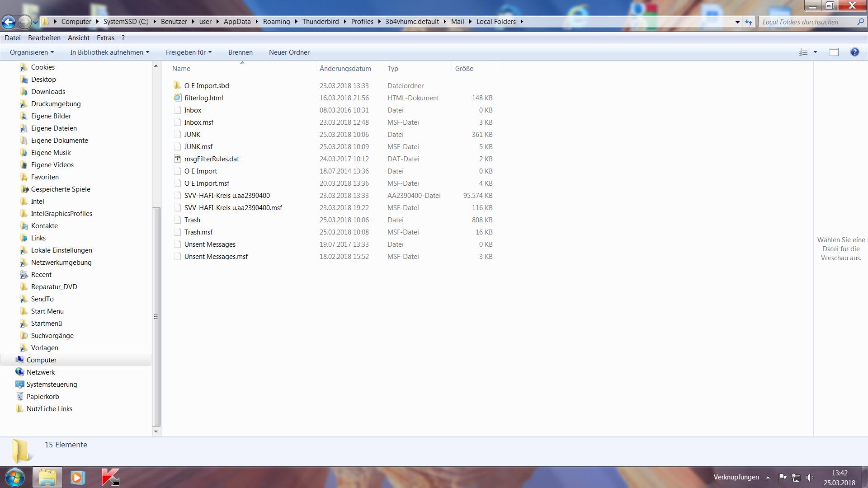Open Kaspersky icon in taskbar
This screenshot has width=868, height=488.
point(110,477)
